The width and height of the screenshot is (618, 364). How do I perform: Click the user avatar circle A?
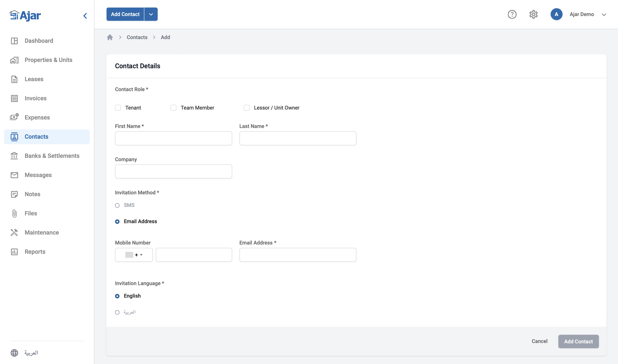point(556,14)
